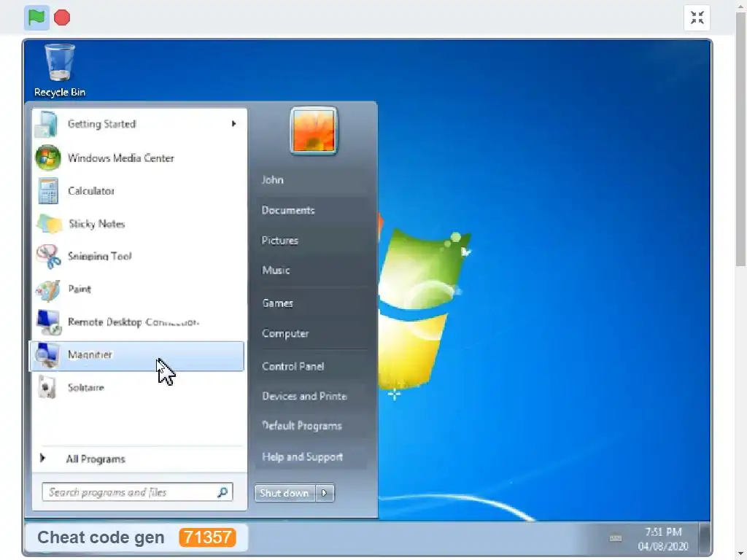Open All Programs list
747x560 pixels.
pyautogui.click(x=96, y=459)
